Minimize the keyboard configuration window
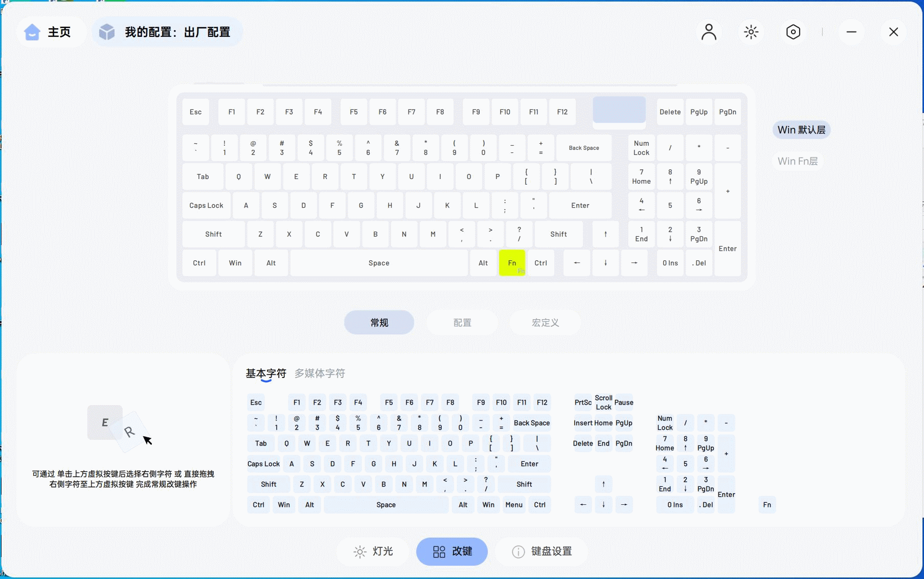This screenshot has height=579, width=924. (851, 32)
